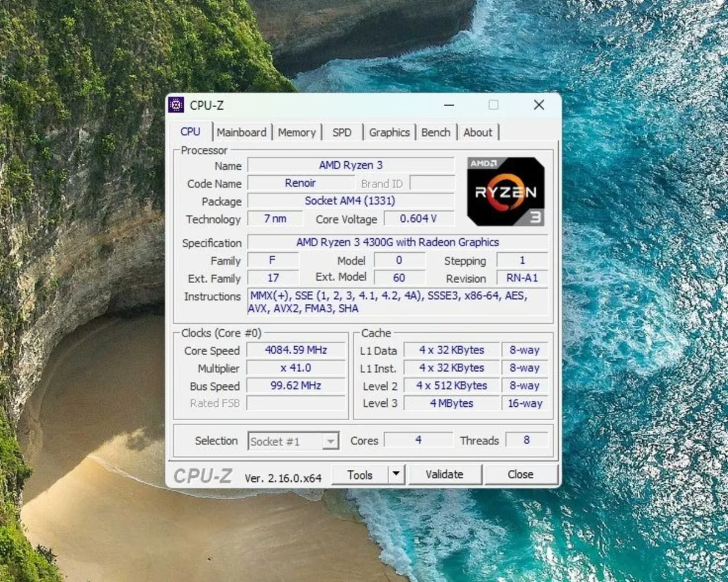Click the empty Rated FSB field
The height and width of the screenshot is (582, 728).
click(296, 403)
